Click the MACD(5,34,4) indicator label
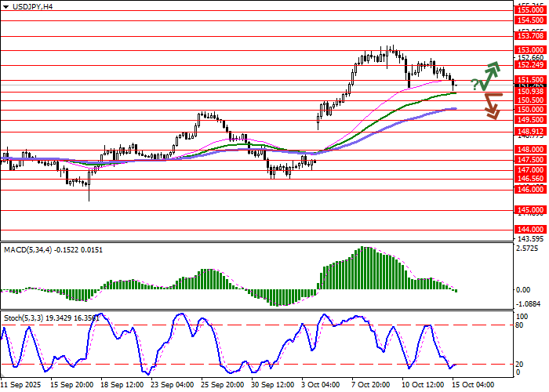This screenshot has width=549, height=392. tap(54, 249)
